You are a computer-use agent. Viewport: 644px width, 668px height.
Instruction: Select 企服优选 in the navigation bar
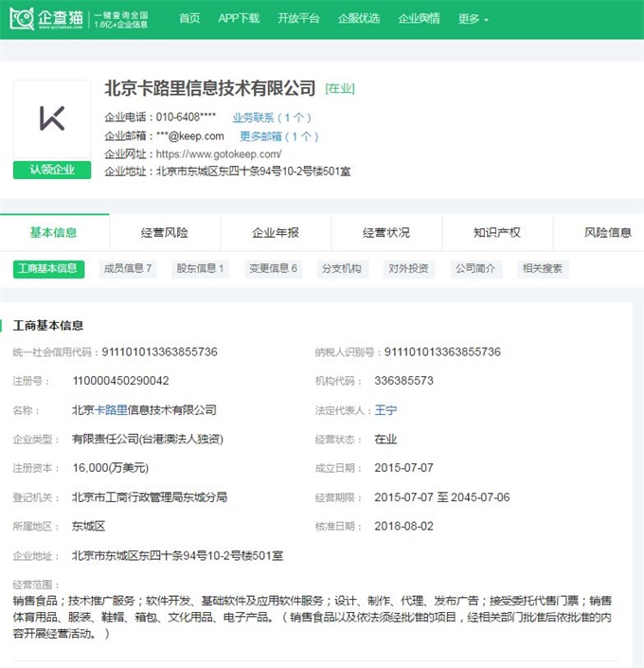point(359,19)
